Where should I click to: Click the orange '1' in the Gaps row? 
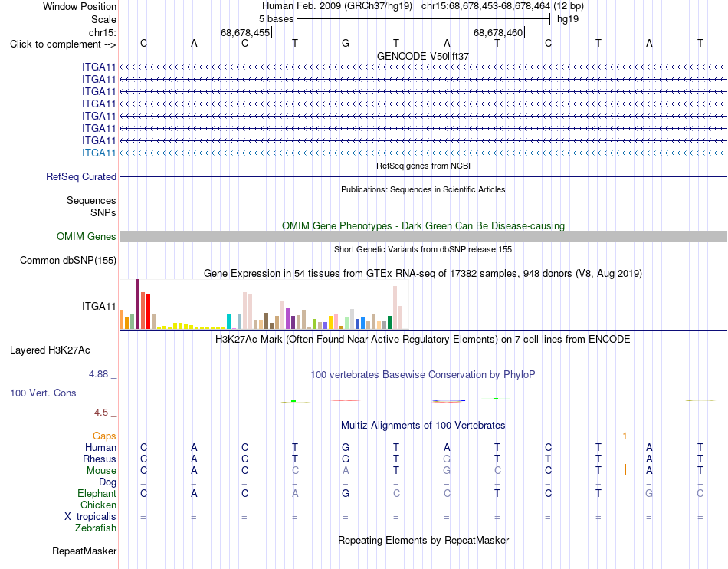tap(625, 436)
